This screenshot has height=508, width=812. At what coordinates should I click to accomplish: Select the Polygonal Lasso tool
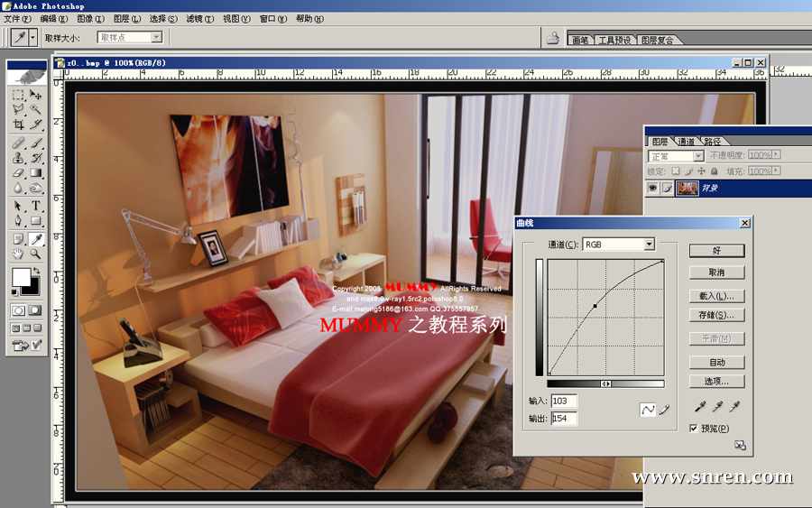[x=19, y=109]
